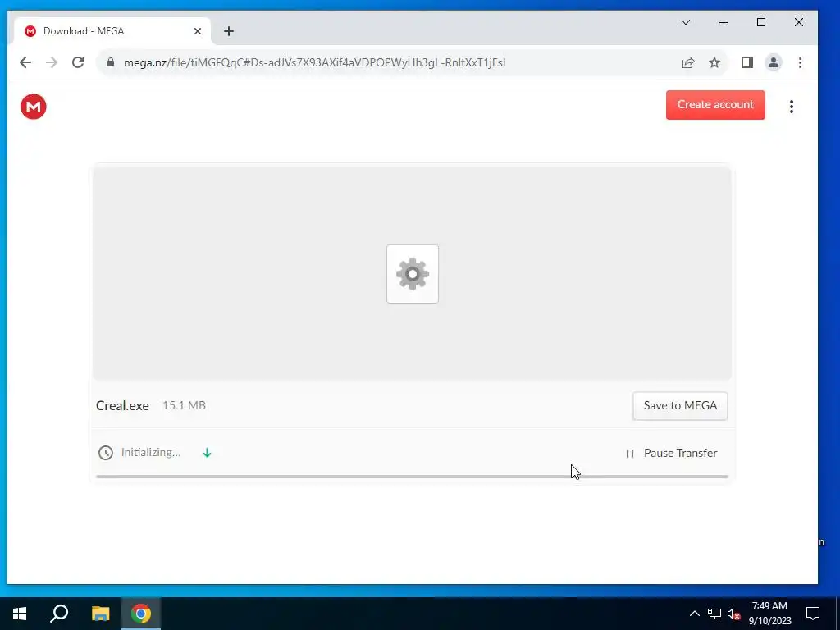
Task: Open File Explorer from taskbar
Action: 100,614
